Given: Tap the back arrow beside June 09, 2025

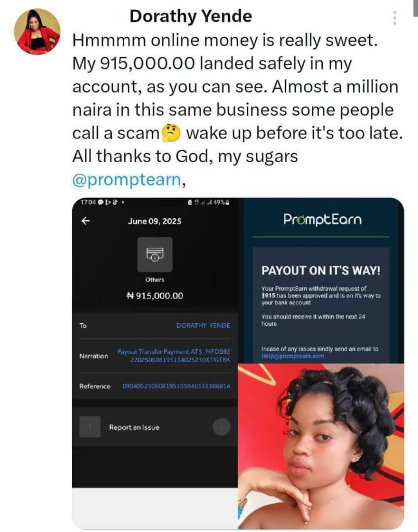Looking at the screenshot, I should [x=86, y=221].
